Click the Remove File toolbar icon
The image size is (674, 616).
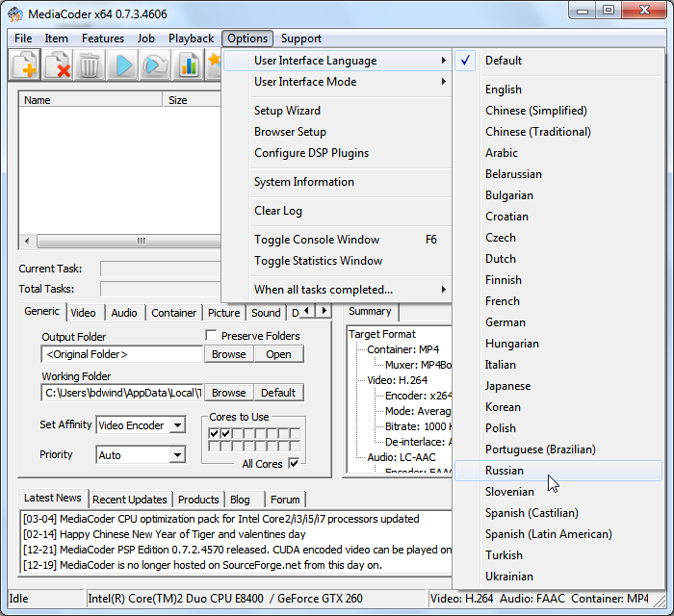[57, 64]
